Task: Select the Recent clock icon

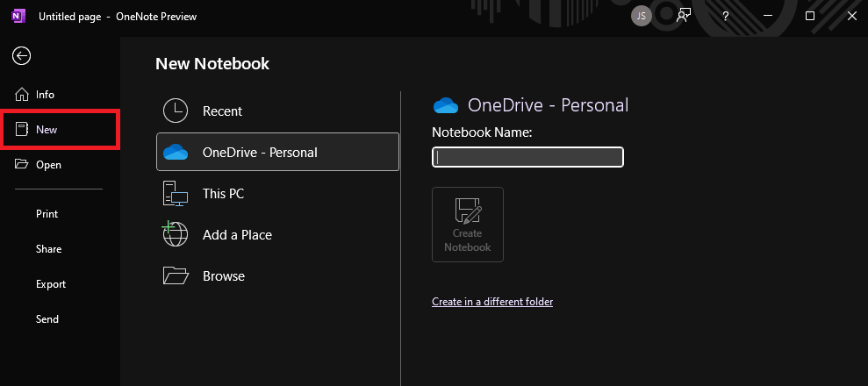Action: click(x=176, y=111)
